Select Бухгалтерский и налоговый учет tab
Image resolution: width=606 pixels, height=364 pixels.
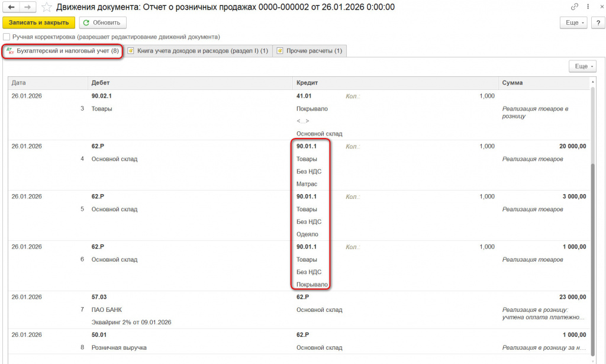point(63,51)
